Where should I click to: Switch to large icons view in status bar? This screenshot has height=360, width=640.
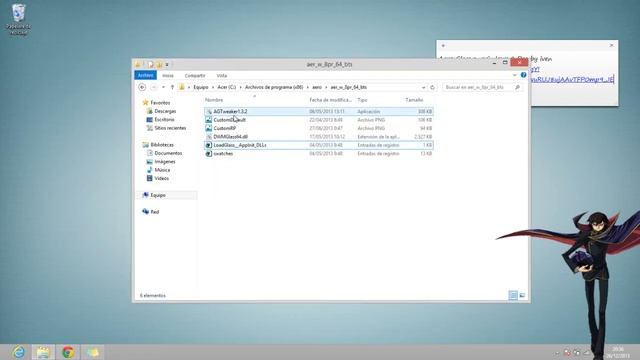pos(522,295)
